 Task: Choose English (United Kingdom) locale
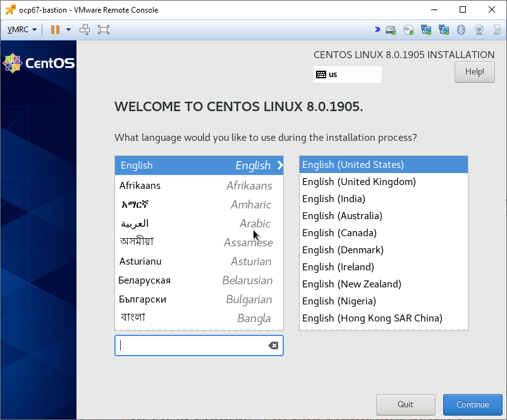(x=384, y=182)
